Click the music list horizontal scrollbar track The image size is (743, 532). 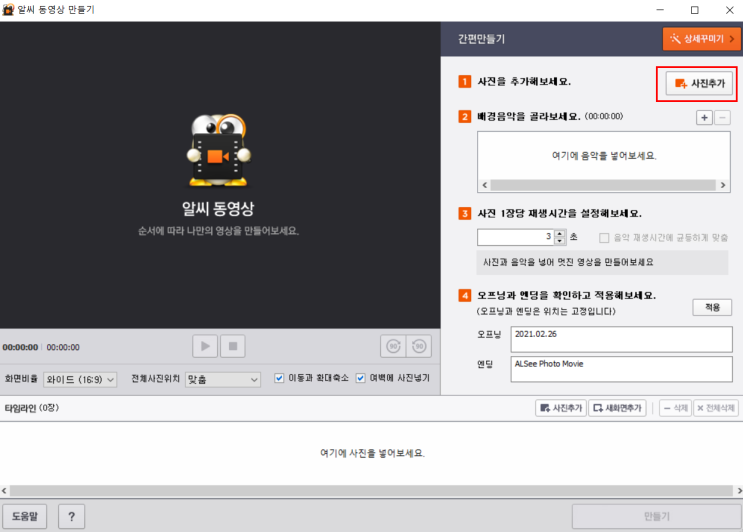603,185
